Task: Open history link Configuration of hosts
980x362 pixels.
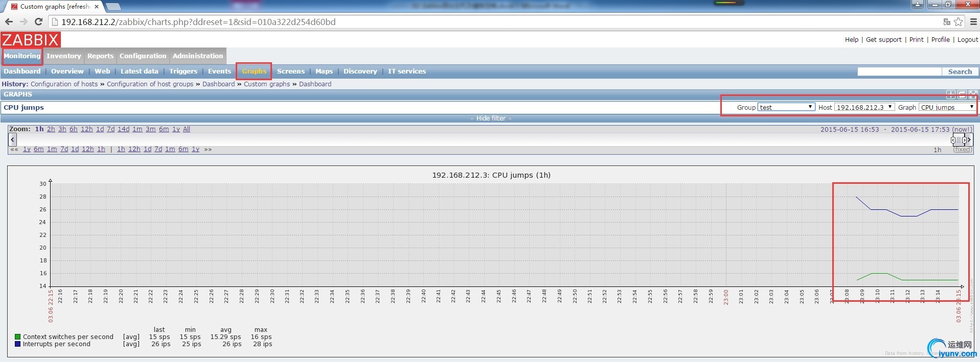Action: pyautogui.click(x=64, y=84)
